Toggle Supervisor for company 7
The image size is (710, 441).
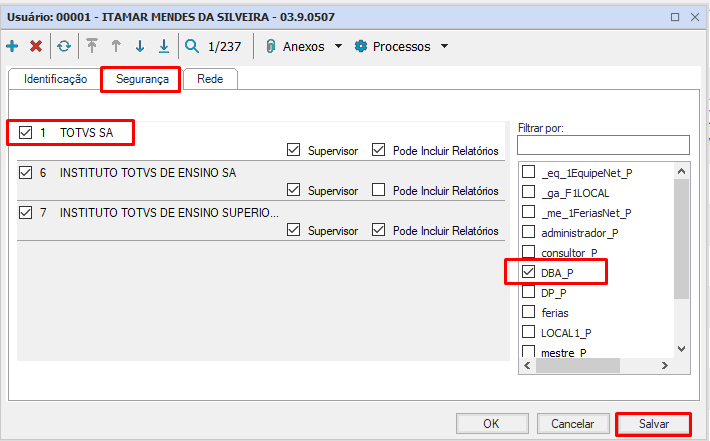click(x=293, y=230)
